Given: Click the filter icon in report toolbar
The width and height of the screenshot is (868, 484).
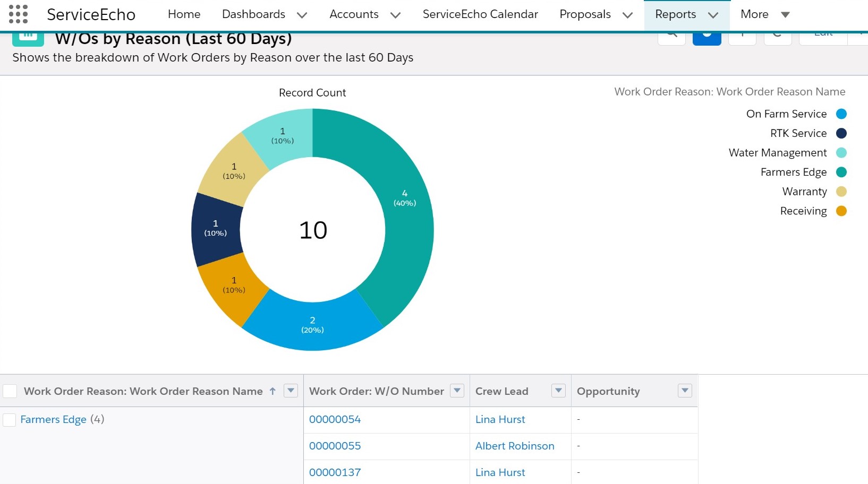Looking at the screenshot, I should (742, 35).
